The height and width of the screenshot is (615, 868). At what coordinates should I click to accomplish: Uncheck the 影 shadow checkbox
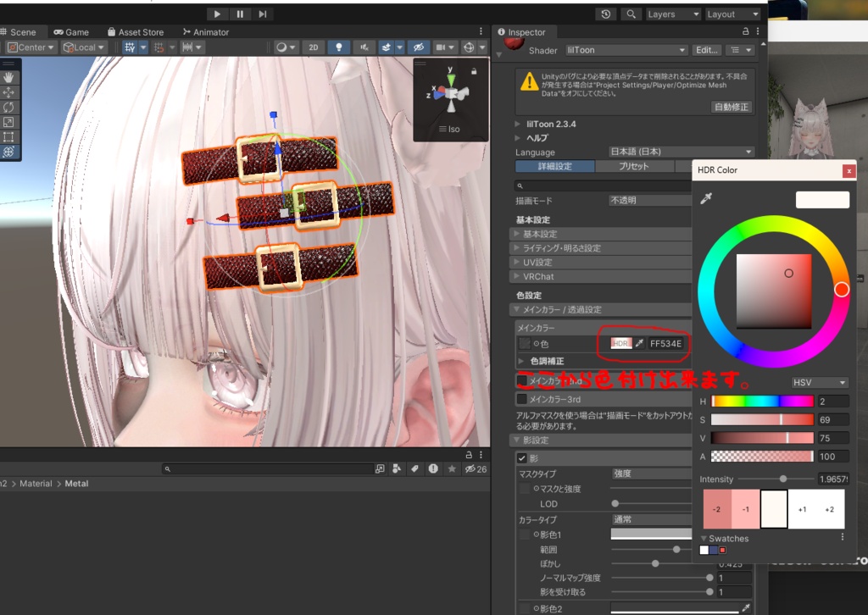(521, 458)
